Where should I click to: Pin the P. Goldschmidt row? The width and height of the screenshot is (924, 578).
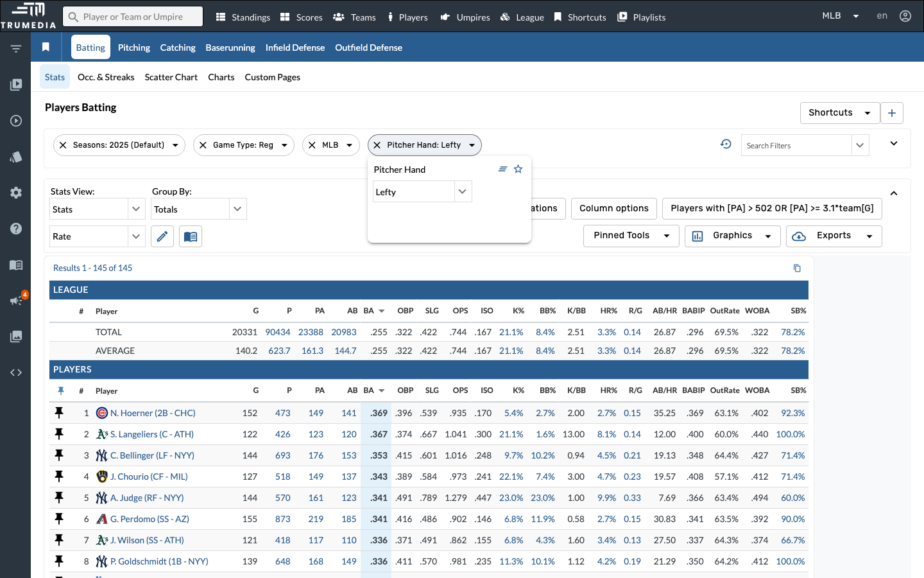[59, 561]
